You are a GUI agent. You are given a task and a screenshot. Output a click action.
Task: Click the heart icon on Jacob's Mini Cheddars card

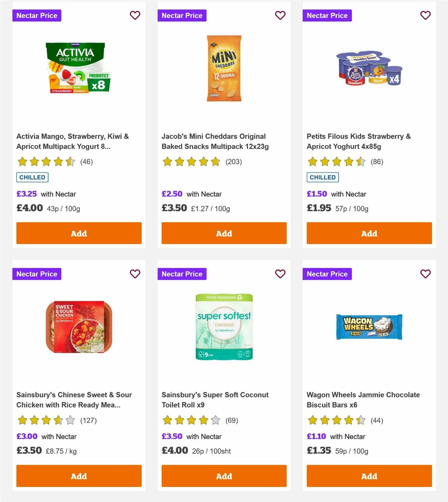280,15
